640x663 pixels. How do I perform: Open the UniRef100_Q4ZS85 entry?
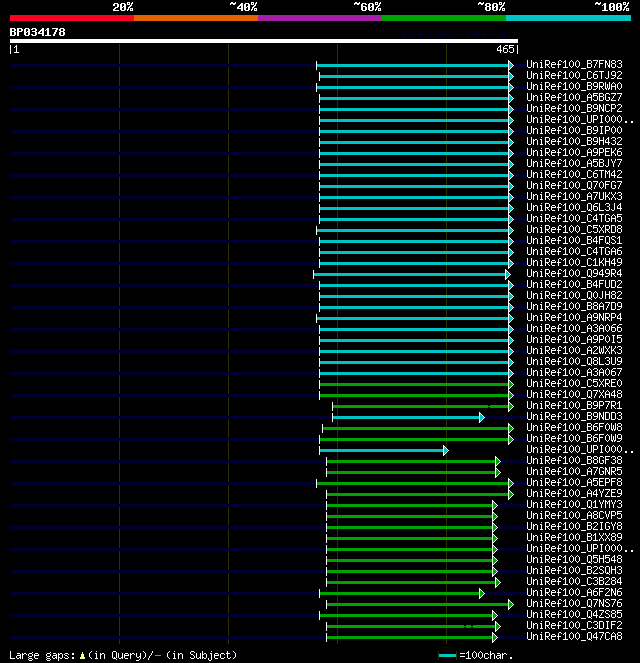pos(574,614)
